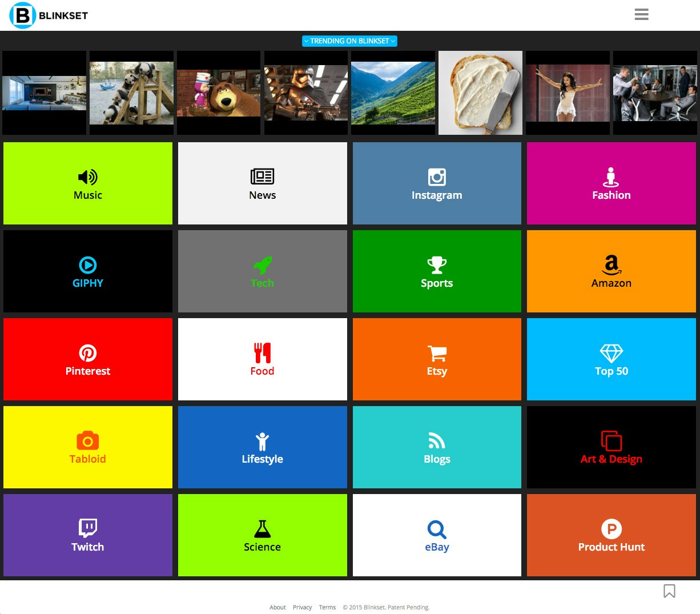Select the Art & Design label text

click(x=611, y=459)
